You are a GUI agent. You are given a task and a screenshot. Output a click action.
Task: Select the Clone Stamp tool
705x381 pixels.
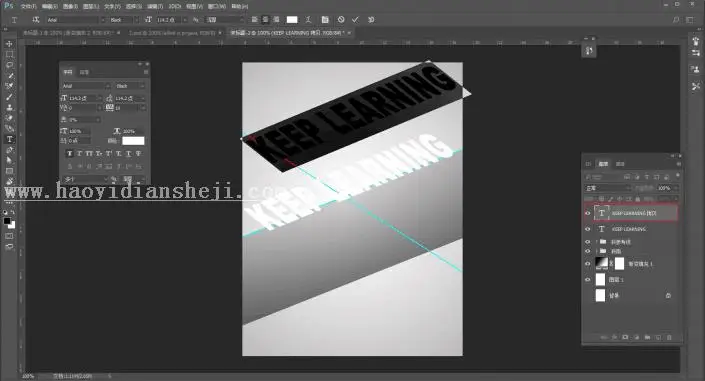[9, 108]
